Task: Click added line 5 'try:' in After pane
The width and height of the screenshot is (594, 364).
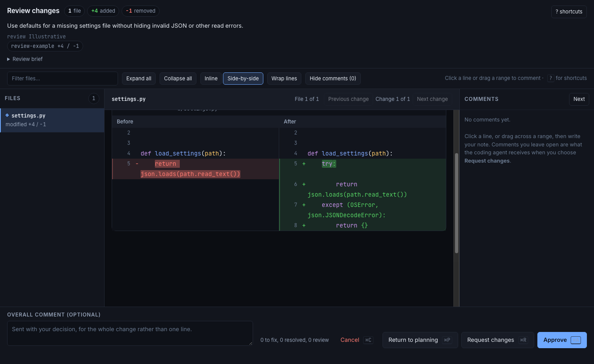Action: 363,169
